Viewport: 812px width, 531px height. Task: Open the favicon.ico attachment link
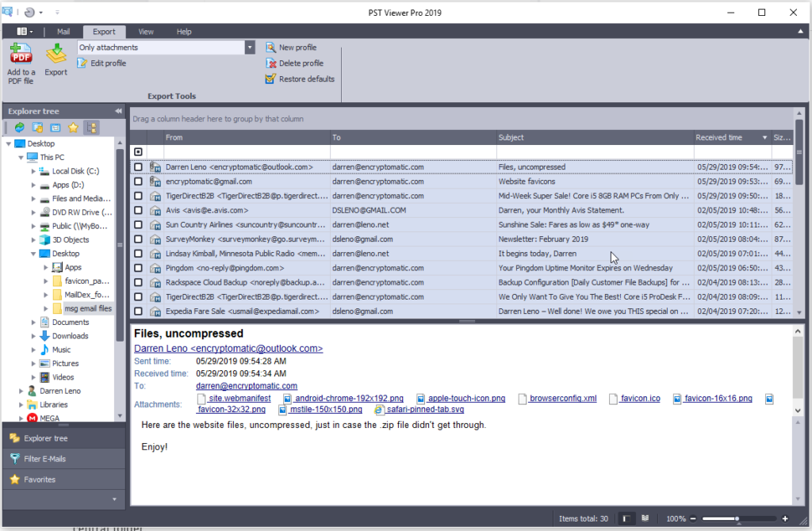pos(634,398)
